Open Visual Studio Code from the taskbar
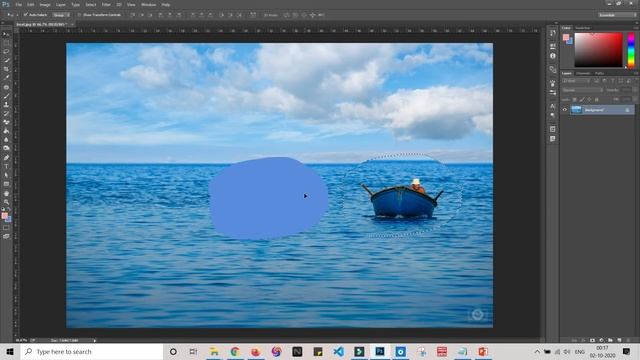This screenshot has height=360, width=640. click(338, 351)
